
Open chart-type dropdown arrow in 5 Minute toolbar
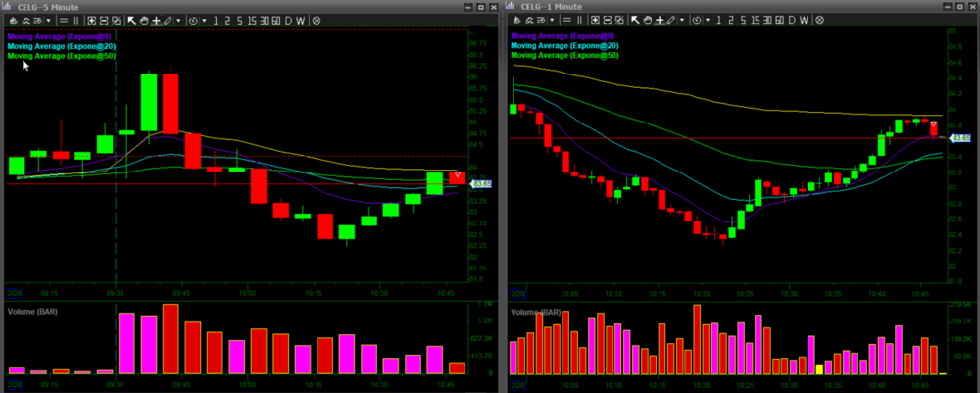49,20
